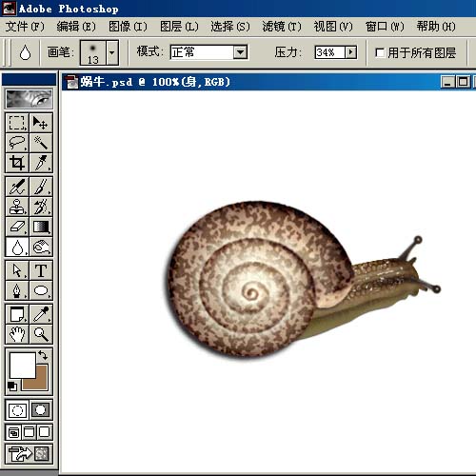Image resolution: width=476 pixels, height=476 pixels.
Task: Select the Eraser tool
Action: (17, 227)
